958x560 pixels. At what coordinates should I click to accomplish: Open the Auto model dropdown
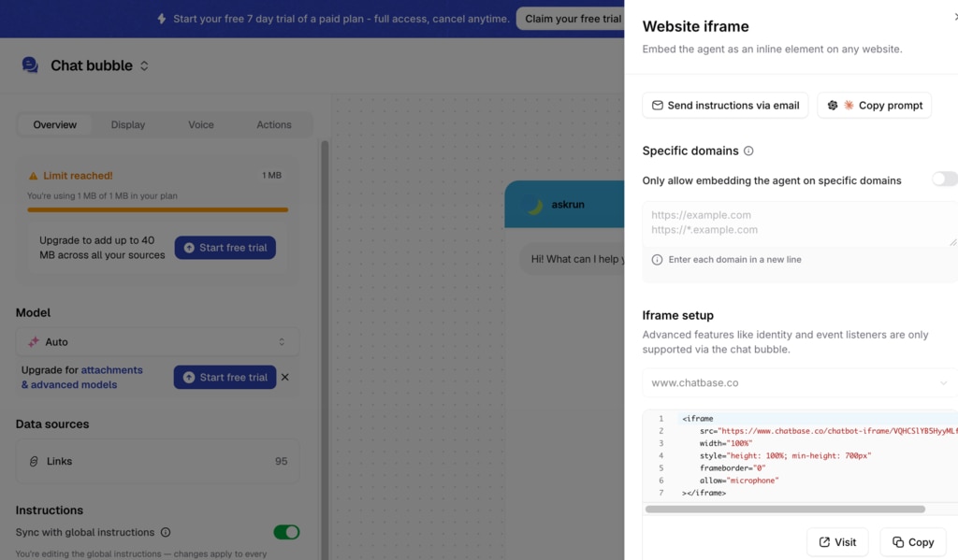click(157, 342)
